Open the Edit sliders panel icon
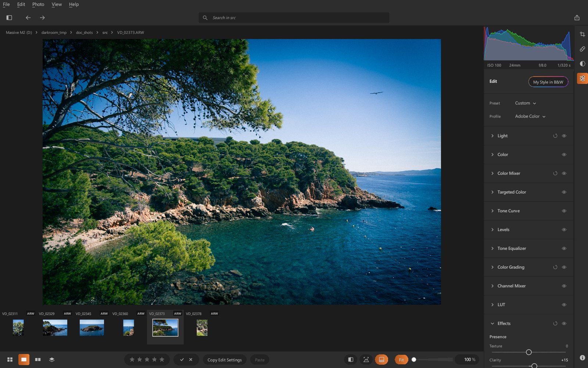The image size is (588, 368). point(582,78)
